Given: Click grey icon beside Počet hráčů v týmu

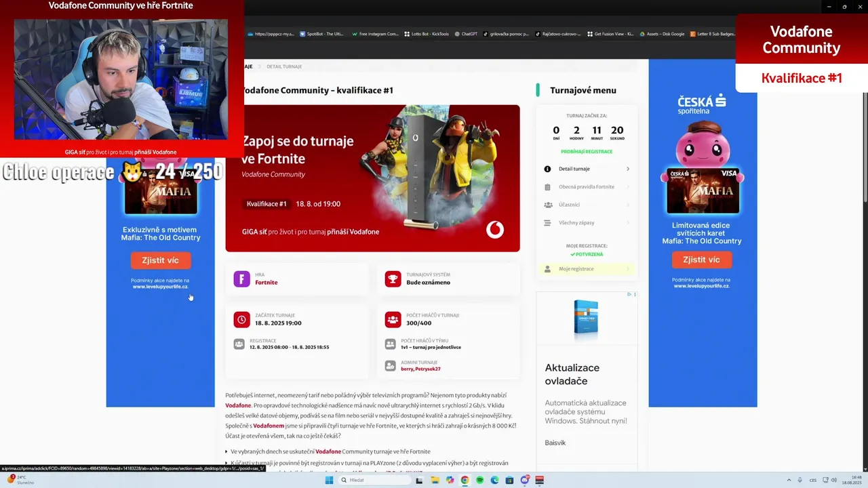Looking at the screenshot, I should [390, 344].
